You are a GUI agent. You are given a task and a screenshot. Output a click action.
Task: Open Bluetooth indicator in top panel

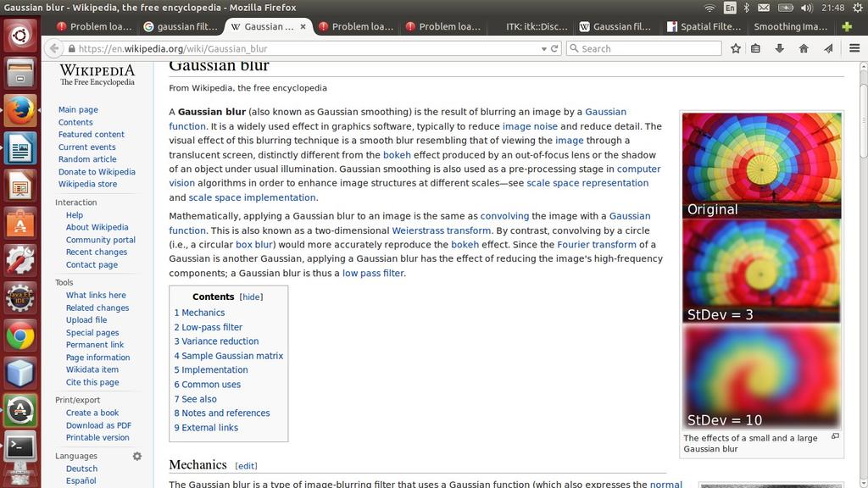746,8
